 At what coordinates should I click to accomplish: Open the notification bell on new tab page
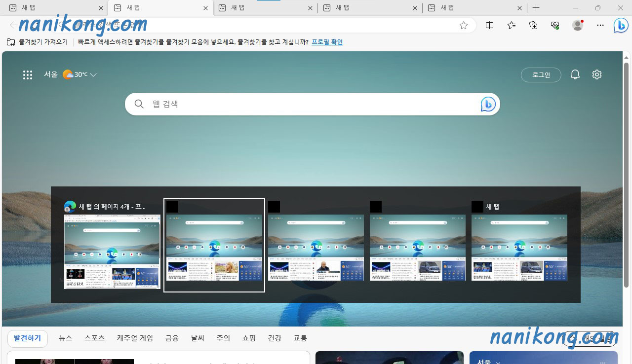point(575,74)
